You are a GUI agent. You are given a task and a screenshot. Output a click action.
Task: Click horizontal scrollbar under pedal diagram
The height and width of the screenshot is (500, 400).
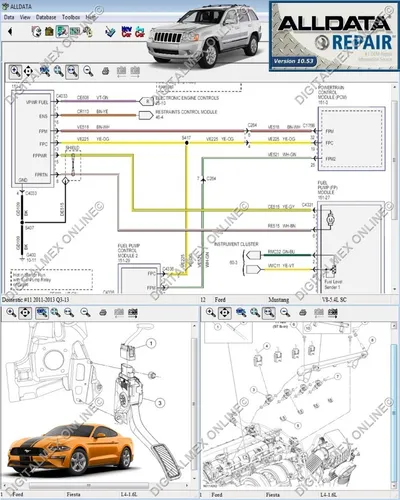(95, 485)
